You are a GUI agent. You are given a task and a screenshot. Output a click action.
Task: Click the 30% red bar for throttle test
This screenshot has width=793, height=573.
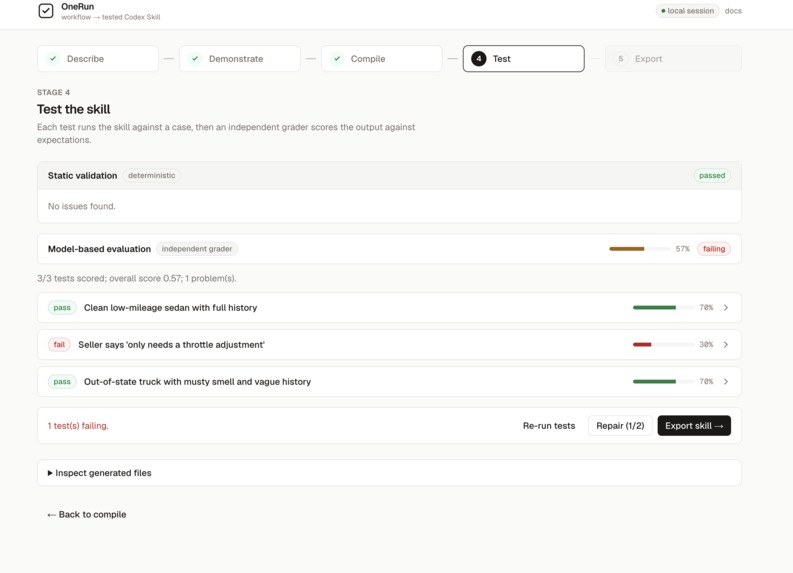tap(663, 344)
